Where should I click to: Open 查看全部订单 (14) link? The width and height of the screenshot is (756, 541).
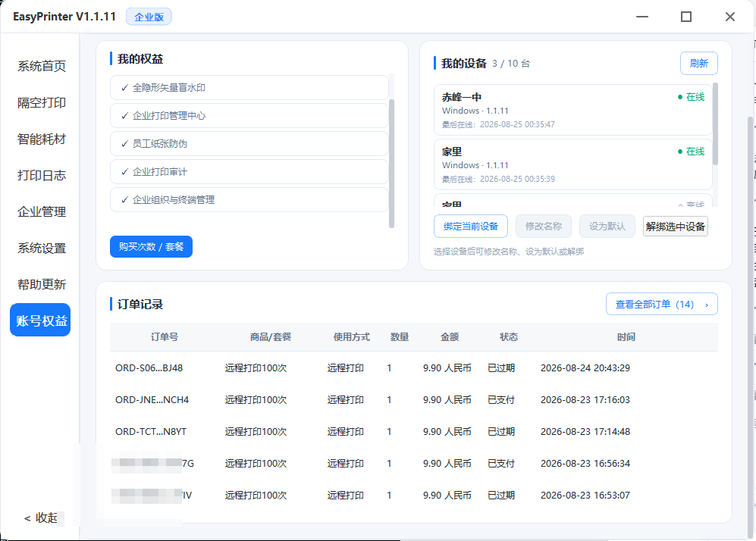(x=661, y=305)
